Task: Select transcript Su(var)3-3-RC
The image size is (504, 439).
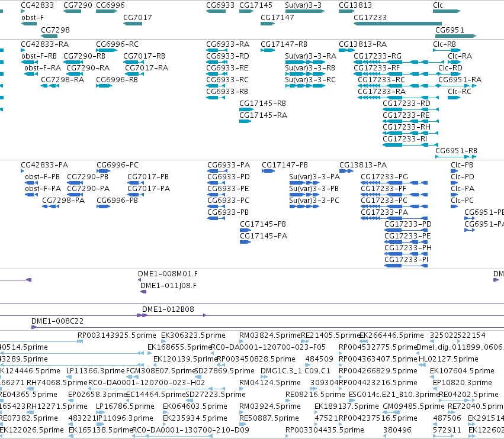Action: (x=310, y=80)
